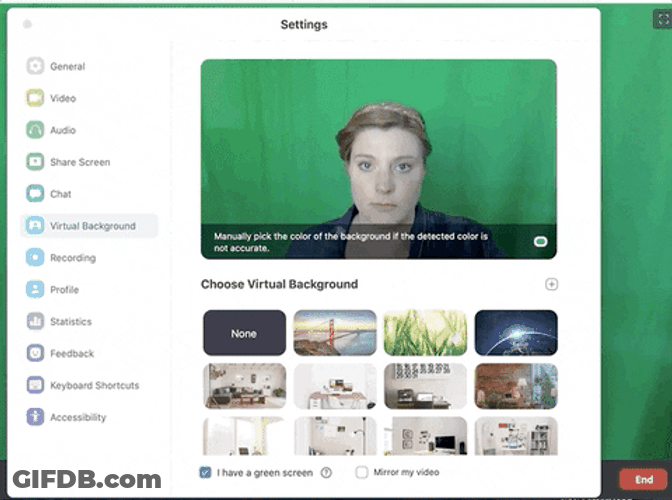
Task: Click the Accessibility icon
Action: click(x=35, y=417)
